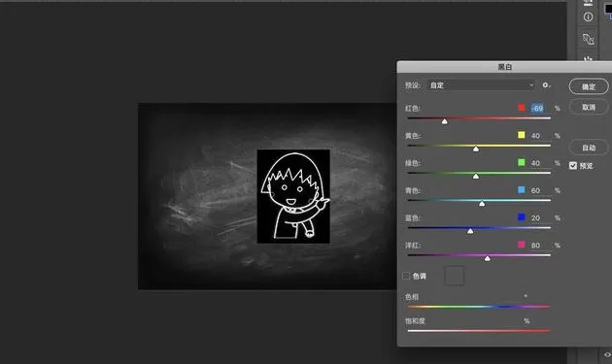Viewport: 612px width, 364px height.
Task: Click the 蓝色 label
Action: [x=413, y=217]
